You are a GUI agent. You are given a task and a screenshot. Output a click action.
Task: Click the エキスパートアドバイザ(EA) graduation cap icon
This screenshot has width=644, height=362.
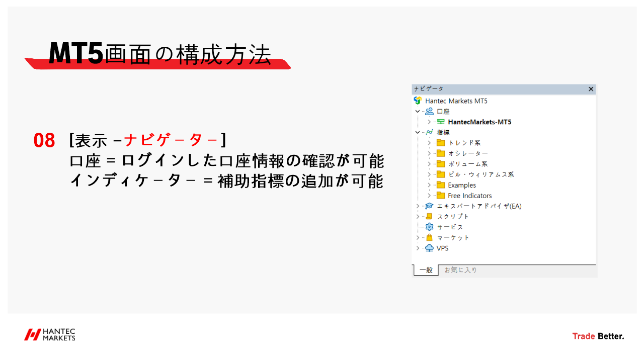tap(429, 206)
